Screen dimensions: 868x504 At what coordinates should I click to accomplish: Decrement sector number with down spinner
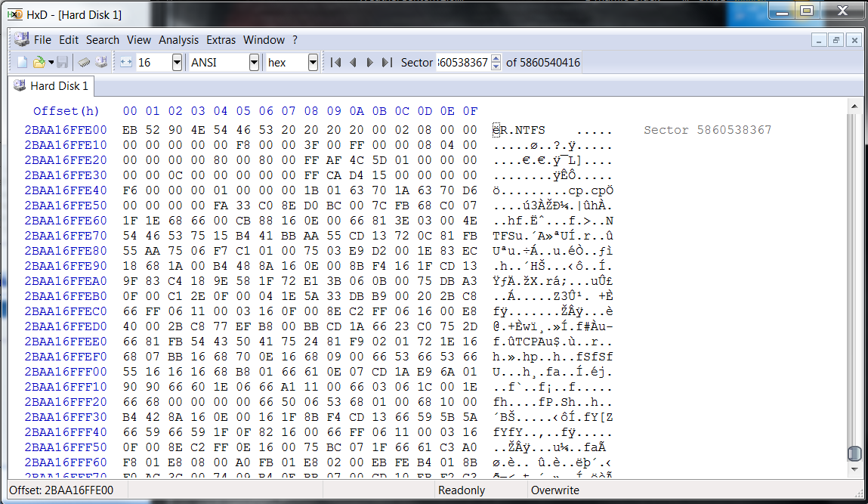(496, 66)
